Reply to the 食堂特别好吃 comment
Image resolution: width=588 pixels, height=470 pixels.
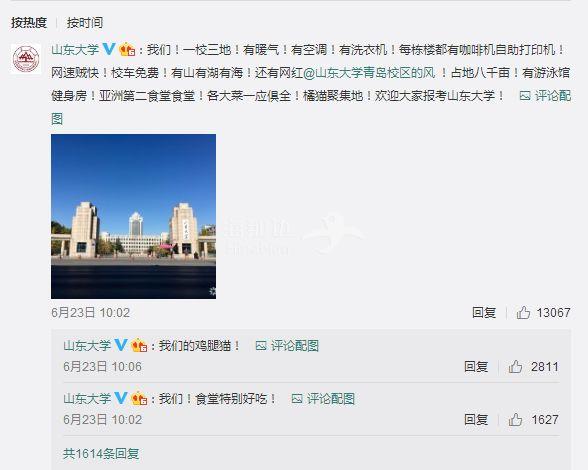476,419
